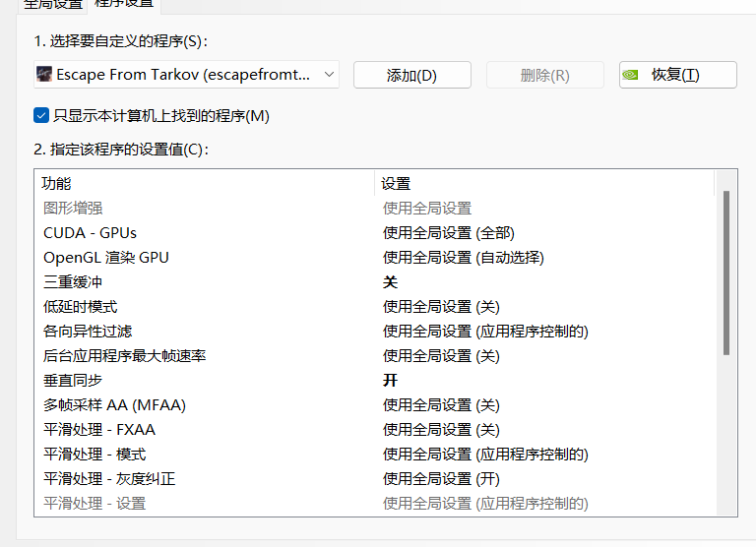The width and height of the screenshot is (756, 547).
Task: Select 多帧采样 AA (MFAA) row
Action: click(x=114, y=405)
